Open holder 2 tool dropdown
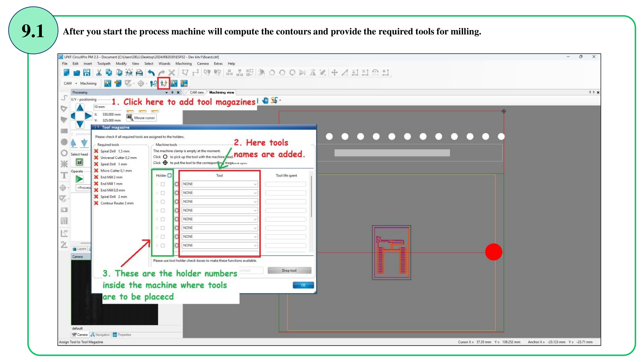644x362 pixels. (220, 193)
